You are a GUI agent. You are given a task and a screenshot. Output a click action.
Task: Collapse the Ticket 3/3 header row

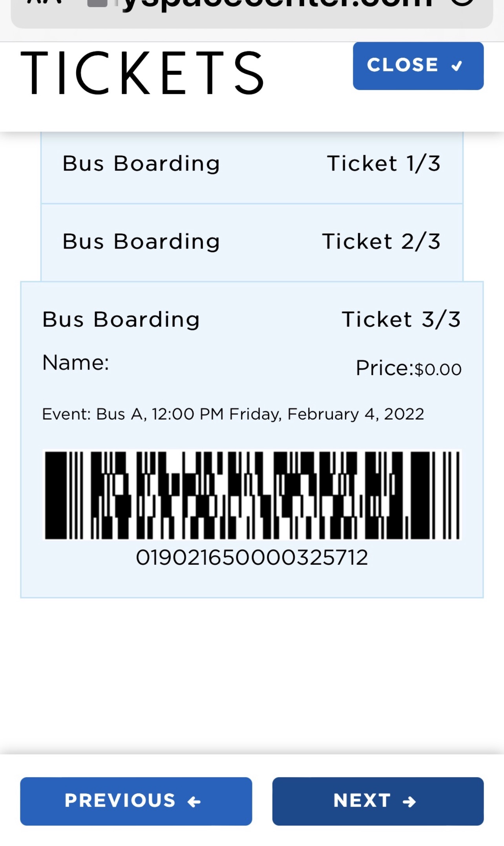tap(252, 319)
